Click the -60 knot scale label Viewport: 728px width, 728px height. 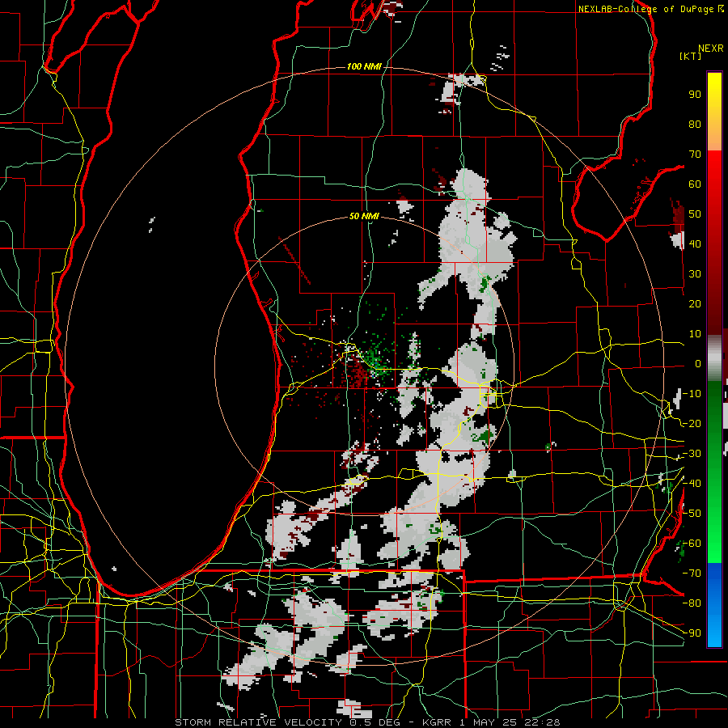coord(692,544)
